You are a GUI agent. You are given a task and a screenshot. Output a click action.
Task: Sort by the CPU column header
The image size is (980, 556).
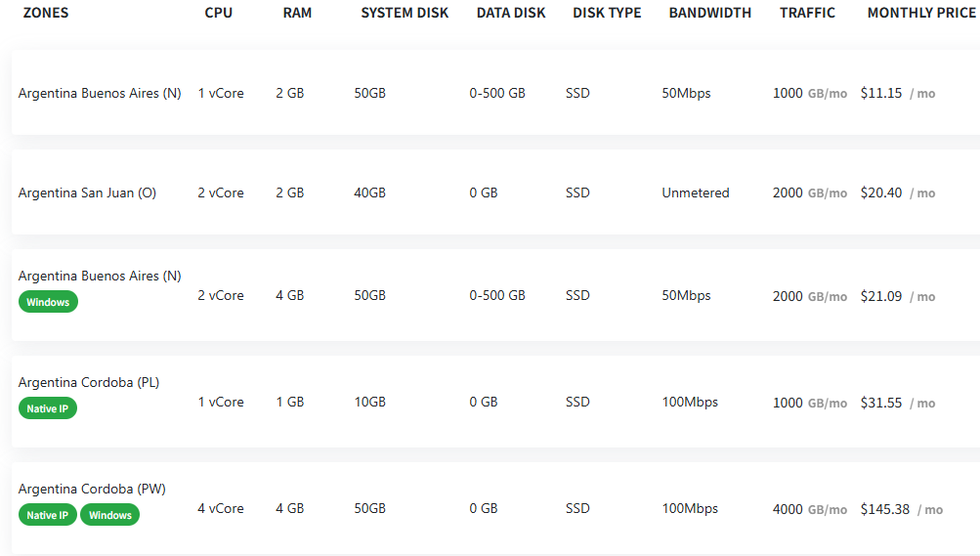[x=218, y=13]
